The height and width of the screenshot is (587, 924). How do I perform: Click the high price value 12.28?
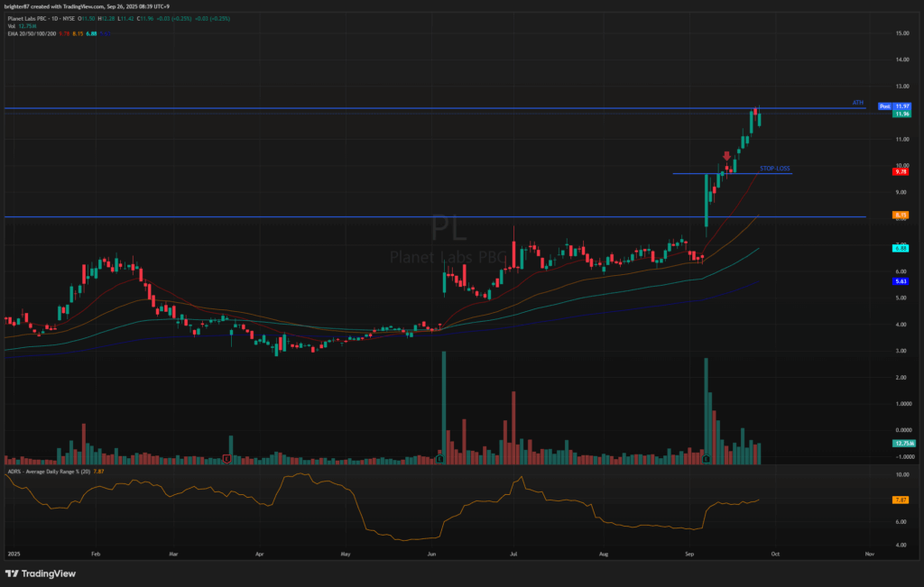[108, 19]
